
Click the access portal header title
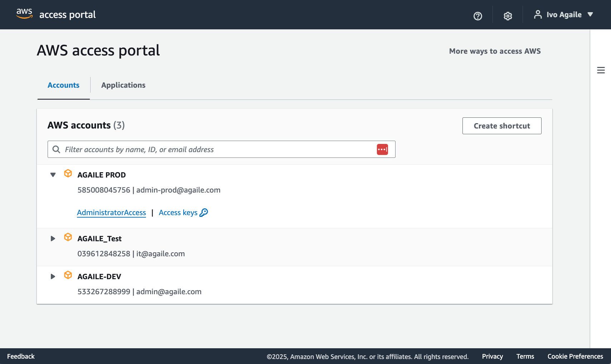(68, 15)
